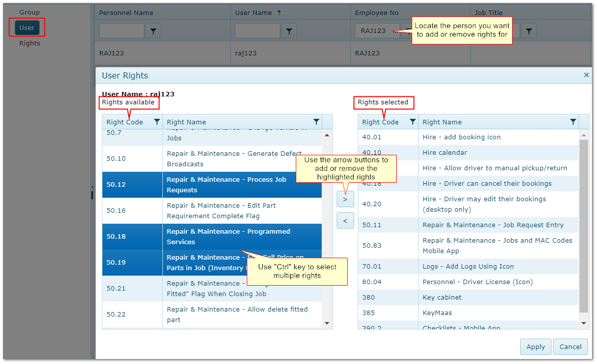
Task: Remove rights using the < arrow button
Action: click(x=345, y=220)
